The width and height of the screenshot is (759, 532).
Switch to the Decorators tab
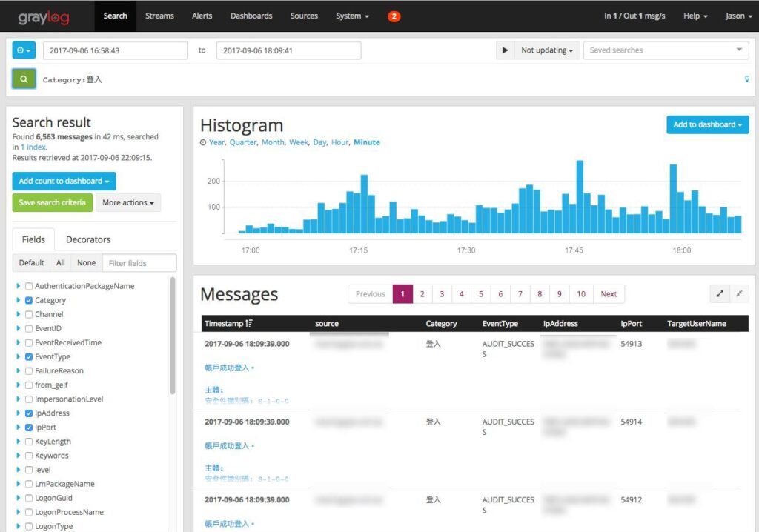point(88,239)
